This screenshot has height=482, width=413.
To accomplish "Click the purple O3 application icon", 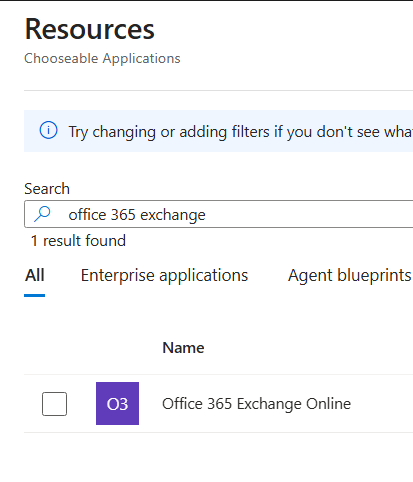I will click(117, 403).
